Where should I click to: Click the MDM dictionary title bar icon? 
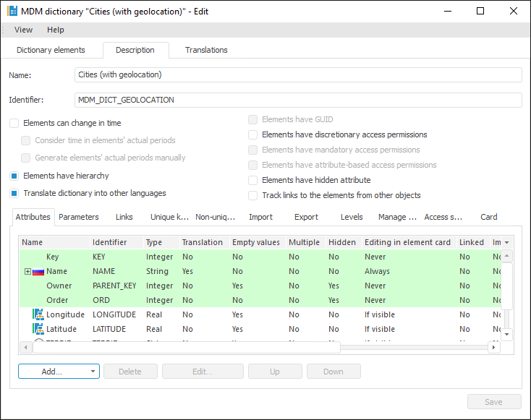[x=12, y=12]
